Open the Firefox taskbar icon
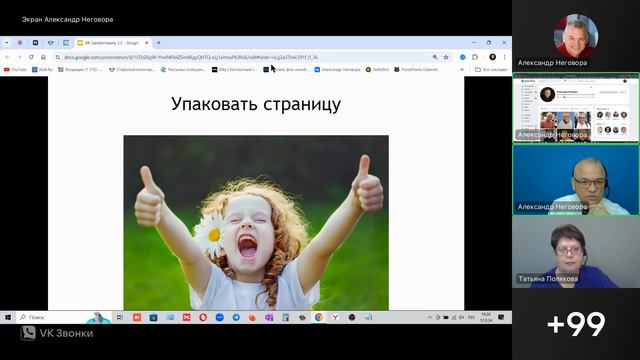This screenshot has height=360, width=640. 253,317
